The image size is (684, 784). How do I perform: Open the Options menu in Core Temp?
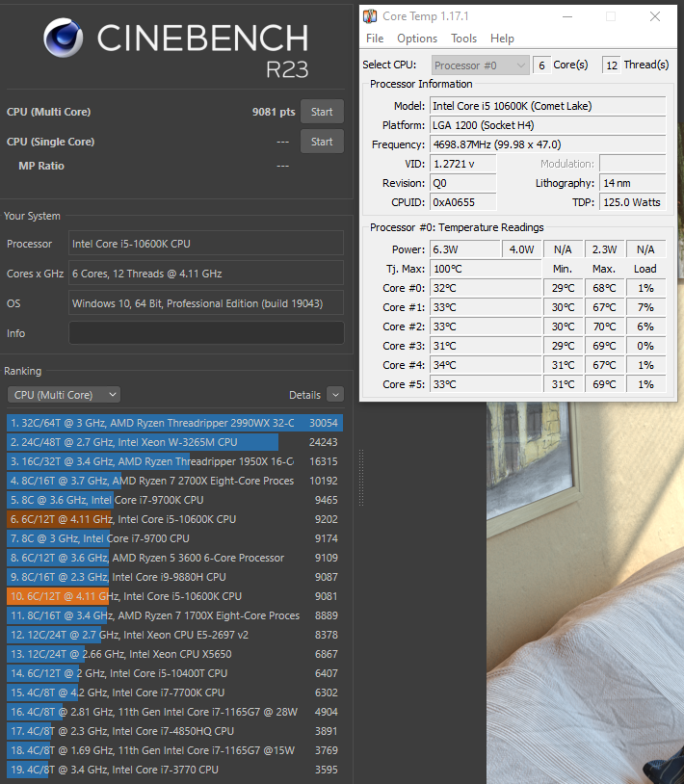(x=417, y=39)
